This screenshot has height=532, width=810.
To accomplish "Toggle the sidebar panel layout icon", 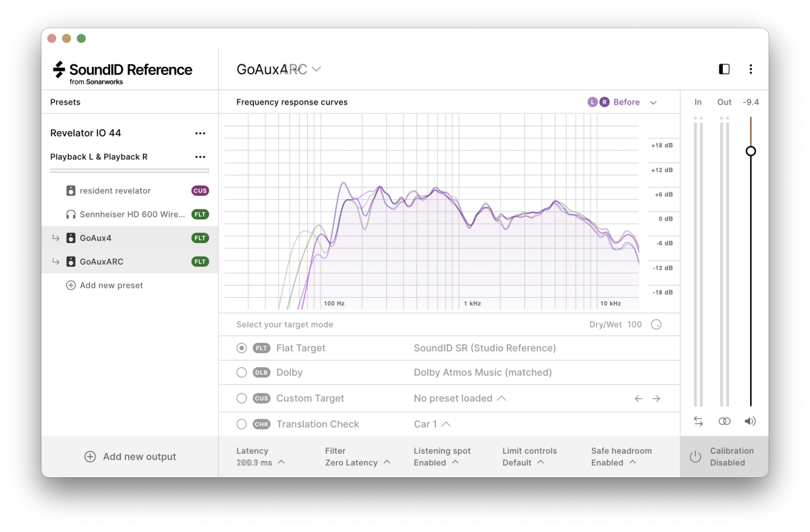I will click(x=724, y=69).
